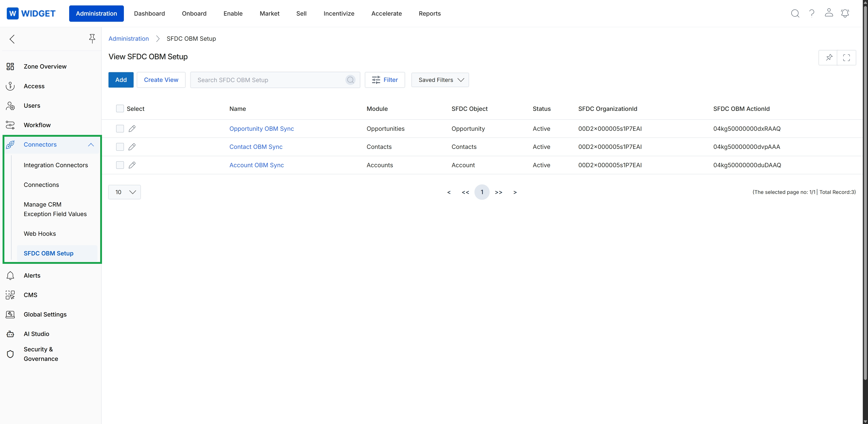Click the >> pagination button
The image size is (868, 424).
(498, 192)
